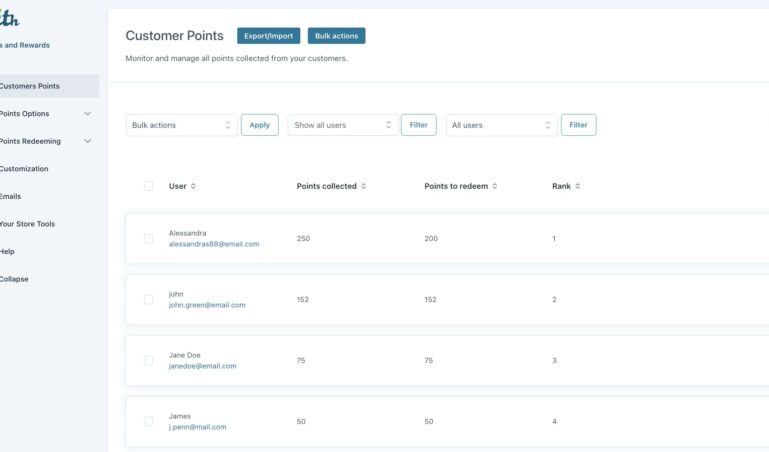769x452 pixels.
Task: Click john.green@email.com link
Action: 207,305
